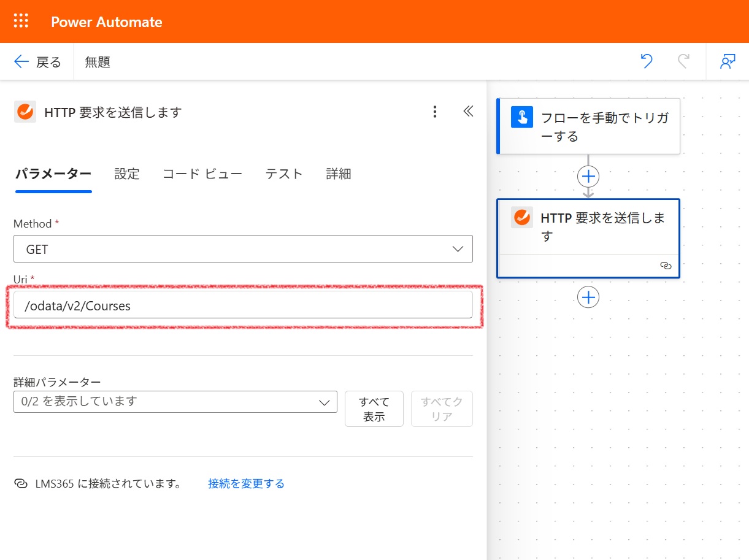The height and width of the screenshot is (560, 749).
Task: Add a new step below the HTTP action
Action: (588, 297)
